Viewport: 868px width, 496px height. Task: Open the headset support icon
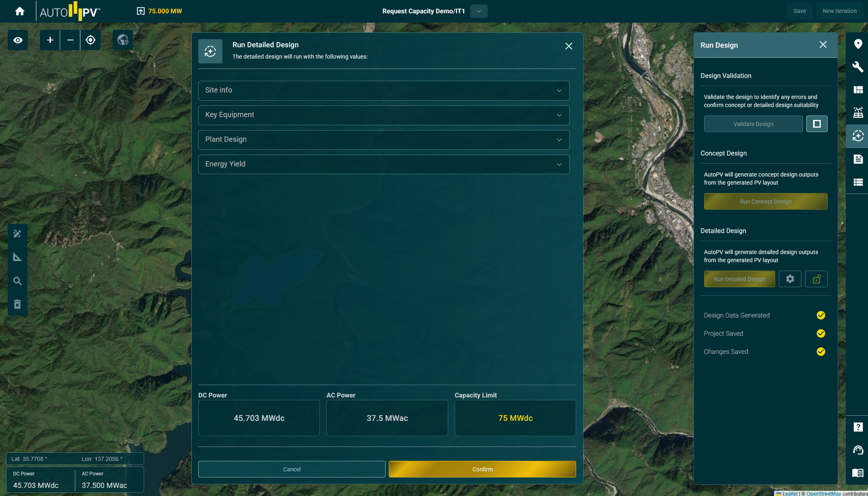pos(858,450)
